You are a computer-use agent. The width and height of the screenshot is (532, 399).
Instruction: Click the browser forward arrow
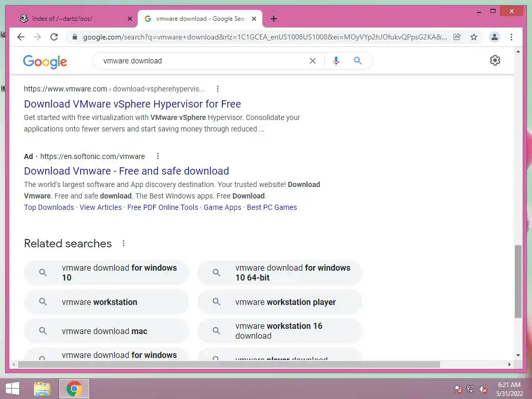[x=37, y=37]
